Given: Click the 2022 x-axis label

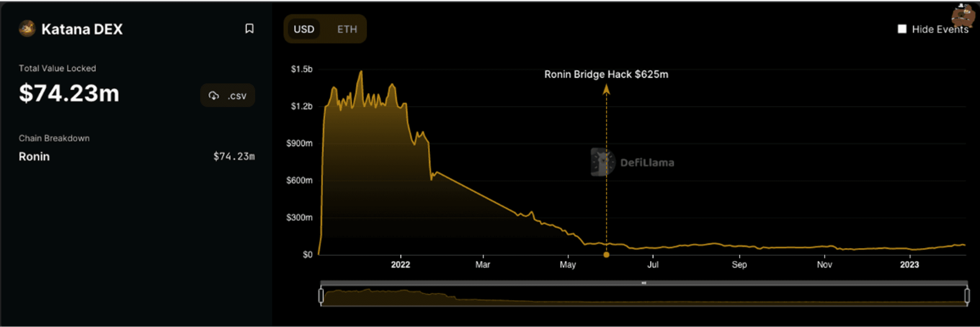Looking at the screenshot, I should pyautogui.click(x=400, y=265).
